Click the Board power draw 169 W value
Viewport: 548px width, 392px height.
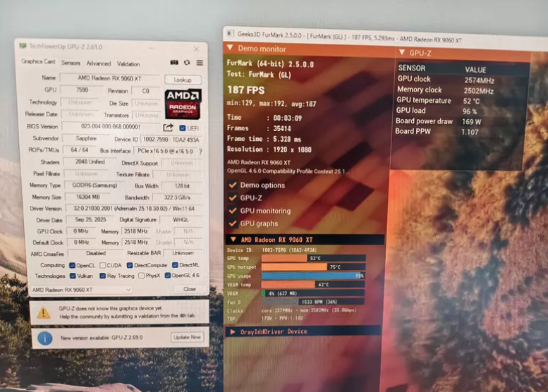(x=471, y=121)
